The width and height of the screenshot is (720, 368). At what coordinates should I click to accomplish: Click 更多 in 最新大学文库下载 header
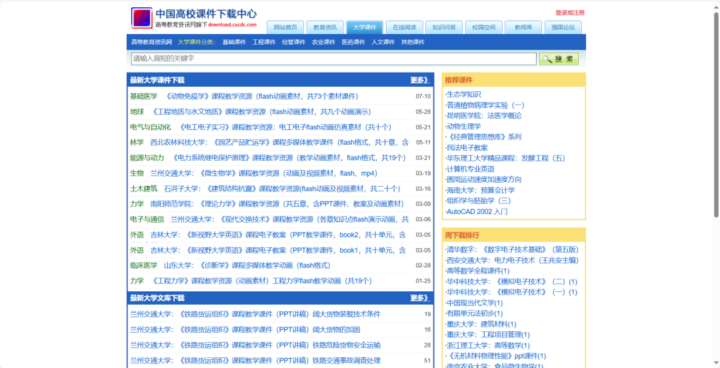tap(420, 298)
